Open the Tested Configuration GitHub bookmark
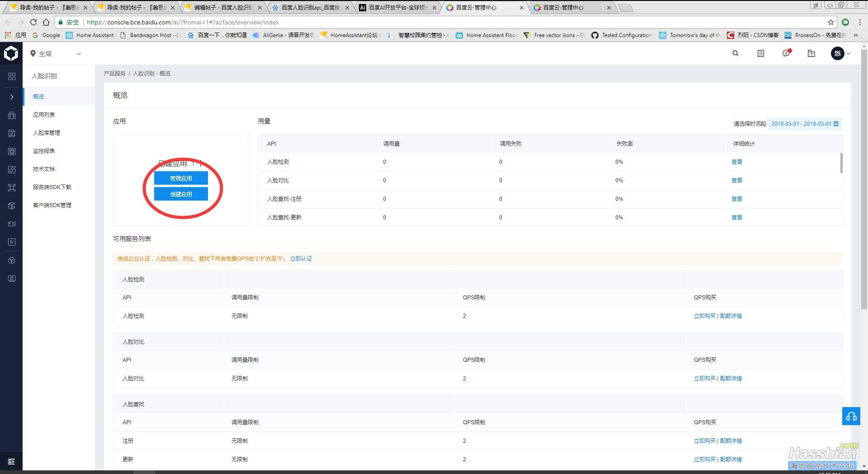This screenshot has height=474, width=868. point(622,35)
